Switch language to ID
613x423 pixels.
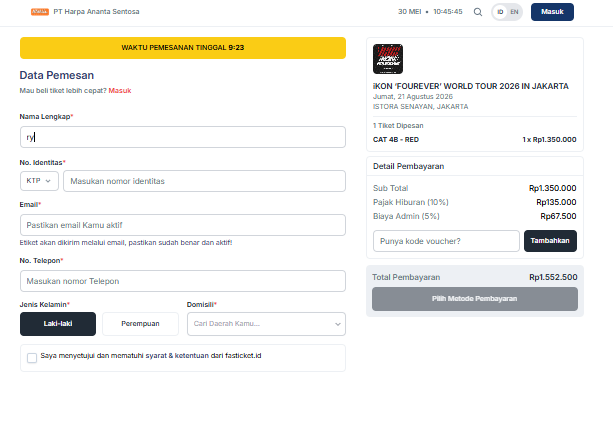click(x=500, y=12)
